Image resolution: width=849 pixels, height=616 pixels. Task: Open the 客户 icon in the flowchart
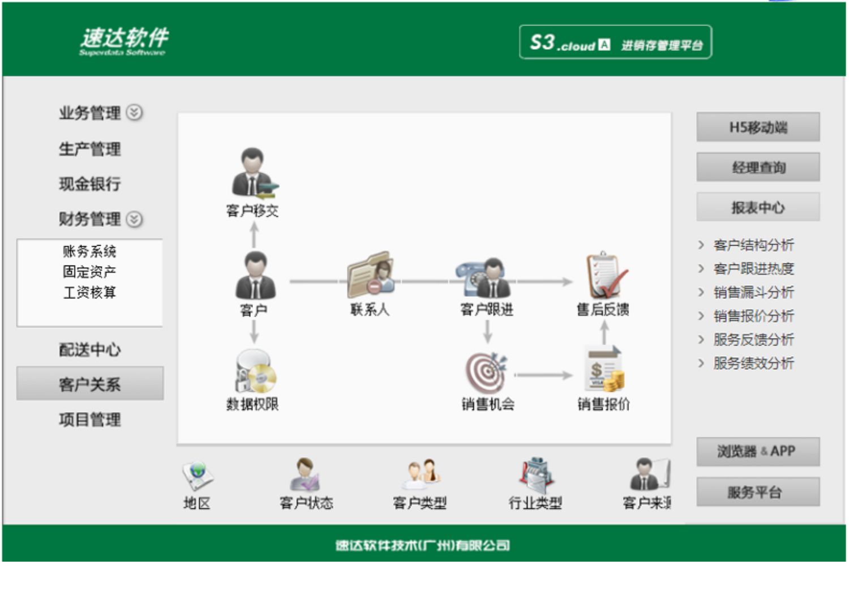point(255,276)
